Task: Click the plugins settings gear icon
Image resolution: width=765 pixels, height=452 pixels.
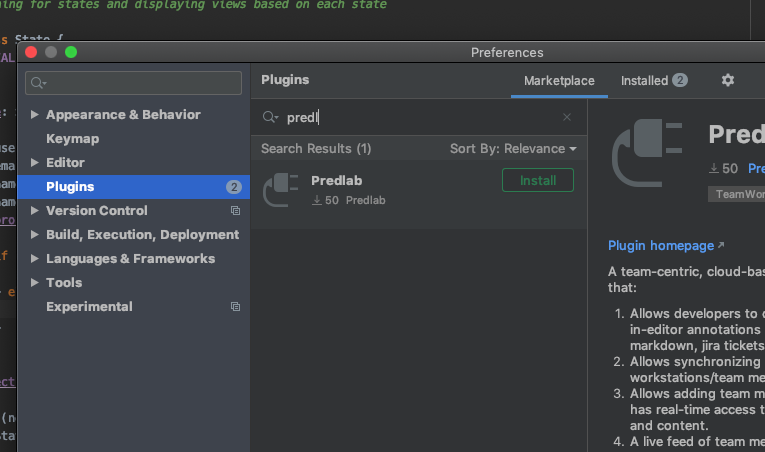Action: 728,80
